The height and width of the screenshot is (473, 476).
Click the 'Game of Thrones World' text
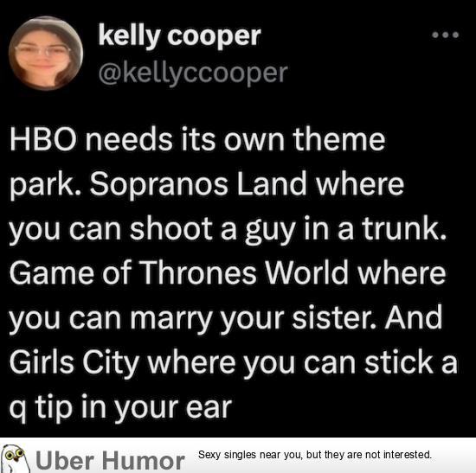[x=179, y=272]
